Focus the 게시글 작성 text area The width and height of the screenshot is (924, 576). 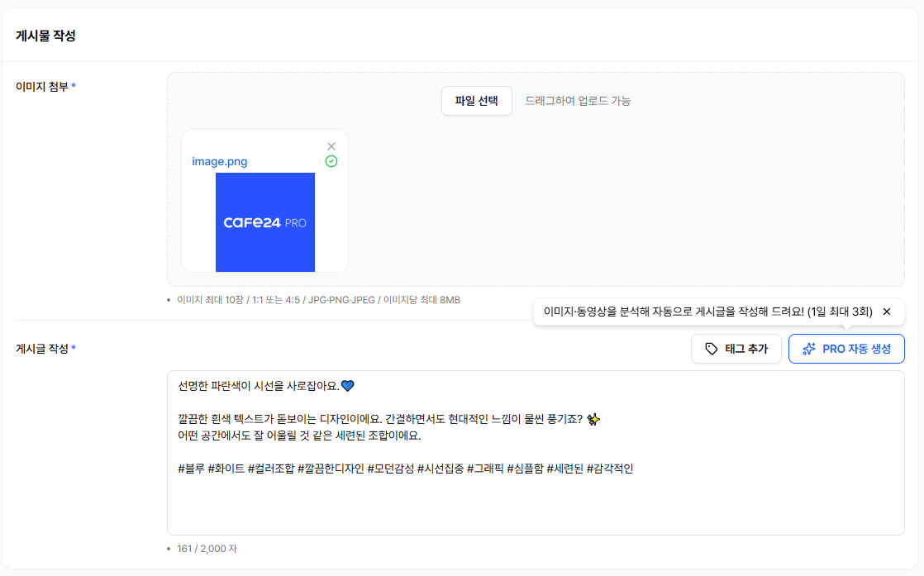click(x=535, y=452)
